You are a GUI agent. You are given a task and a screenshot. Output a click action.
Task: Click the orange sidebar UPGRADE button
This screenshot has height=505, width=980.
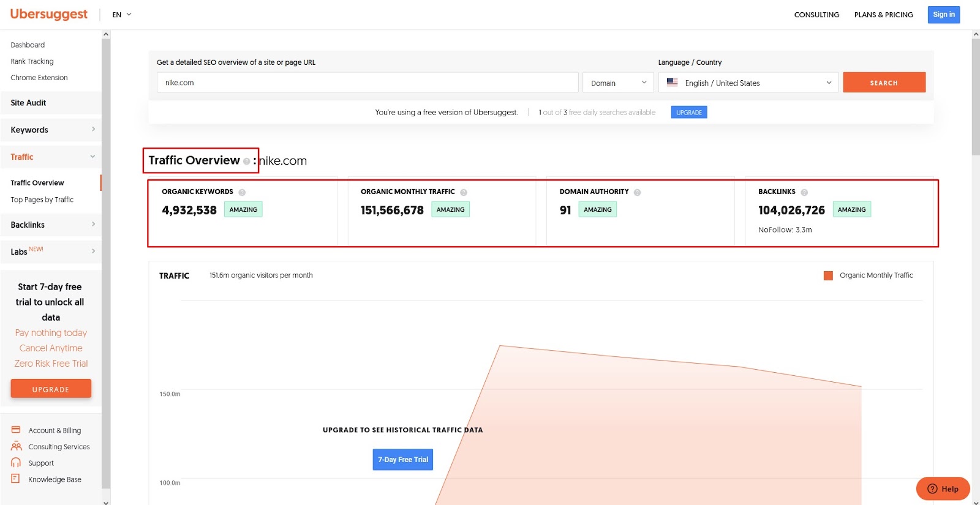[51, 389]
